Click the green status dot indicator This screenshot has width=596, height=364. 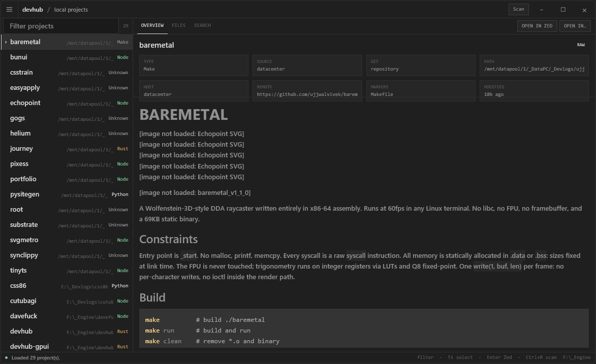coord(6,357)
